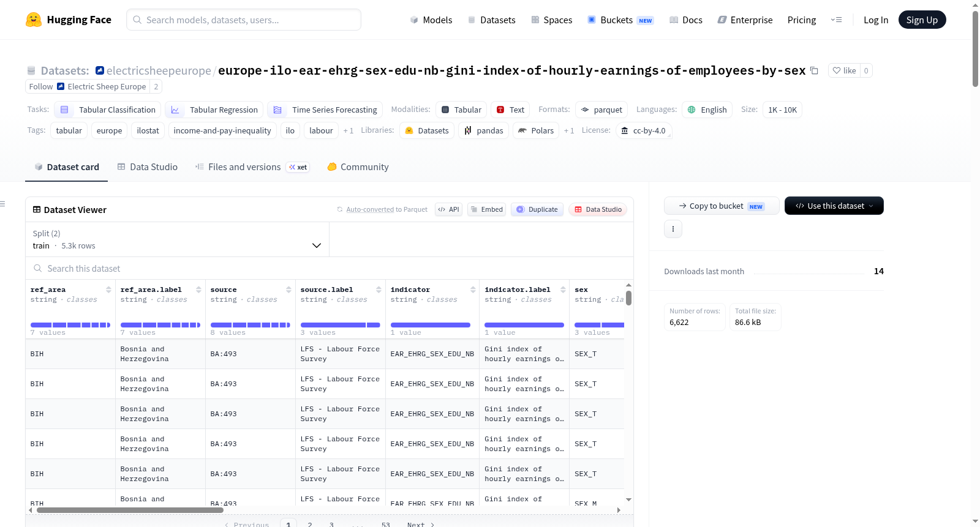Expand Use this dataset dropdown

[x=834, y=206]
